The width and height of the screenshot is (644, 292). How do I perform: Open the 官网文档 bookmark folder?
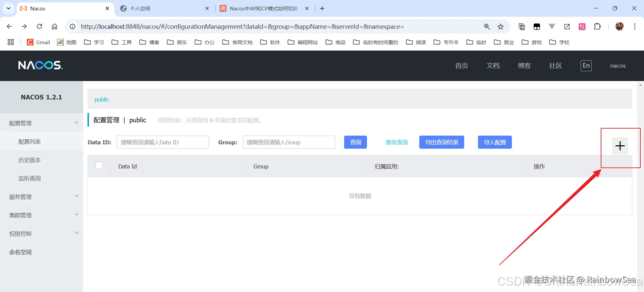click(x=237, y=42)
